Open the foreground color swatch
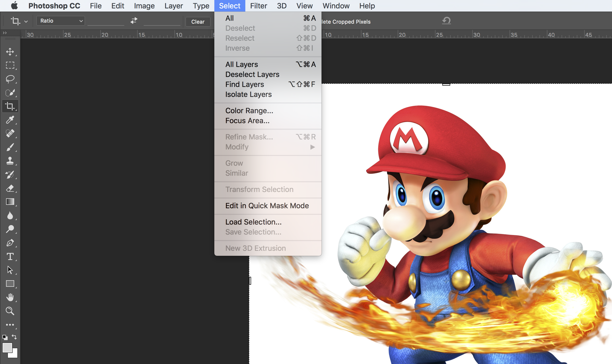The height and width of the screenshot is (364, 612). click(x=7, y=348)
